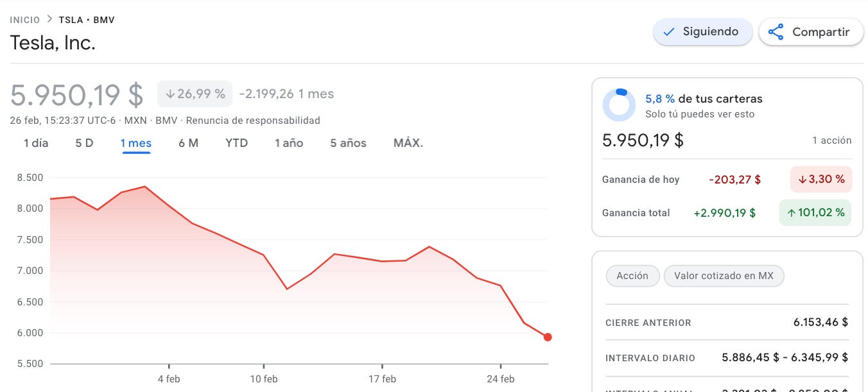Click the 8.500 y-axis label
868x392 pixels.
30,178
